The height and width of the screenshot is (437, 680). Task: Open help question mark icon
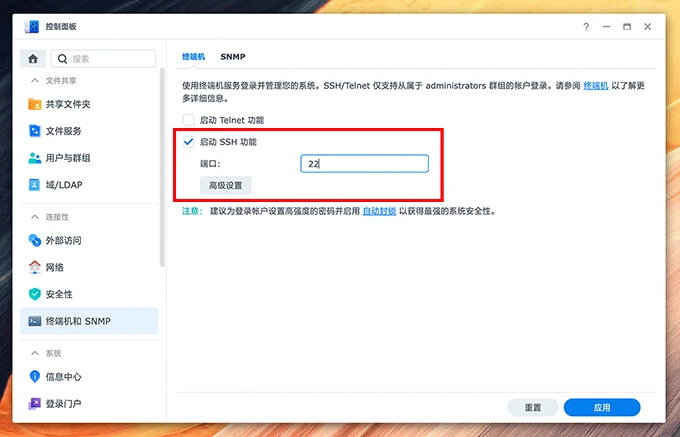click(x=586, y=27)
